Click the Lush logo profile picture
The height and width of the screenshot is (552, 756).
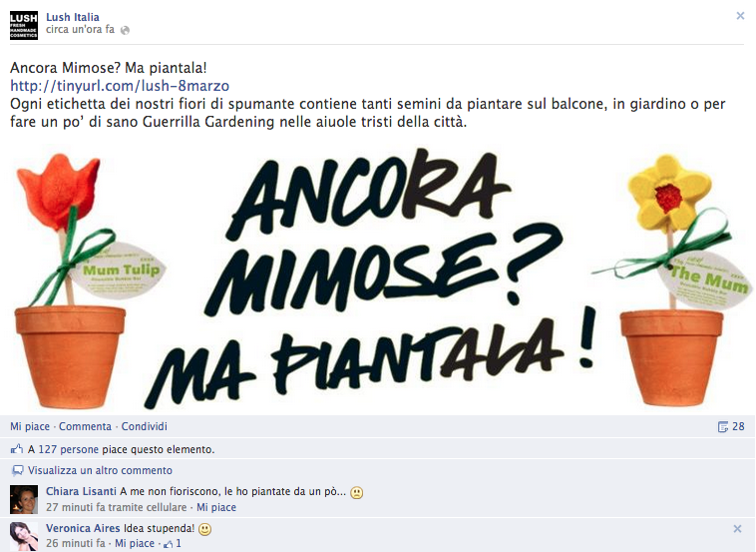click(x=24, y=26)
